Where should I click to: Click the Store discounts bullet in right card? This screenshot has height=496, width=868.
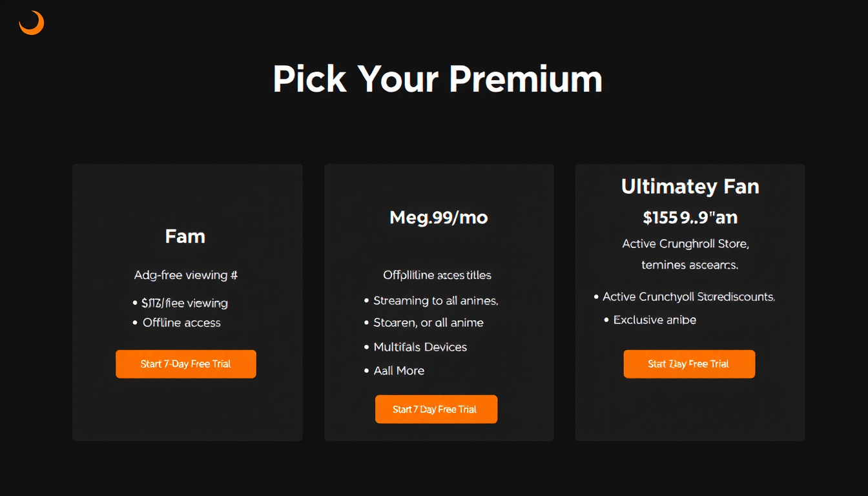pyautogui.click(x=688, y=297)
